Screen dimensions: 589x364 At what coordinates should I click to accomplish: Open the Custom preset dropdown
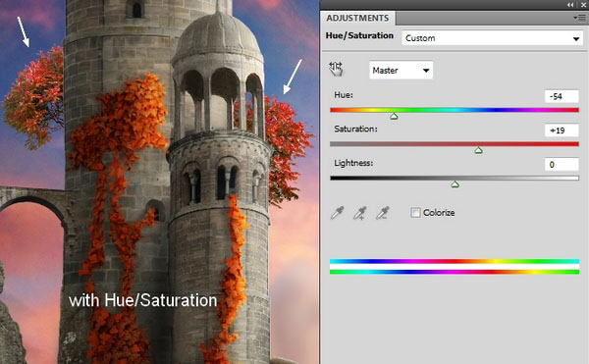(492, 38)
